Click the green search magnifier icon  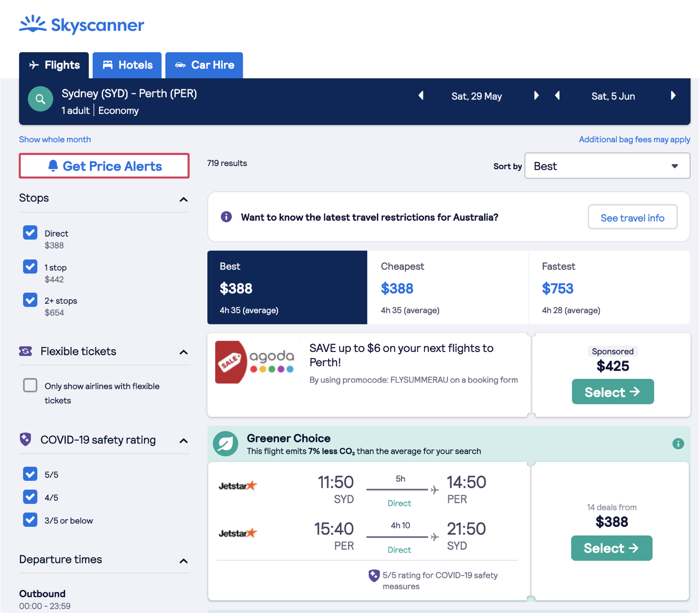pyautogui.click(x=40, y=99)
